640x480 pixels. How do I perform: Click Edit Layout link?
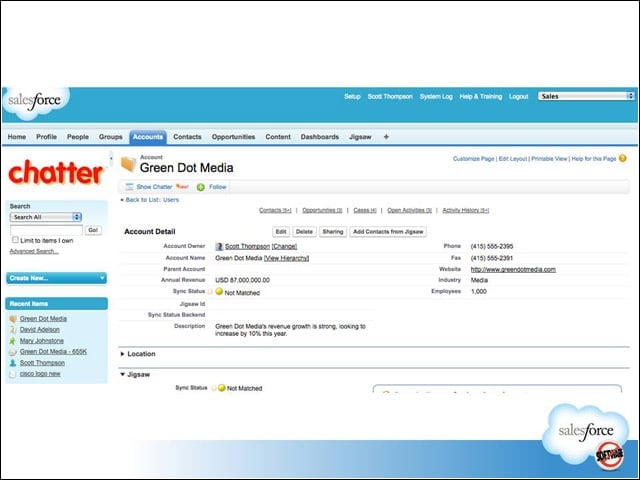click(513, 159)
